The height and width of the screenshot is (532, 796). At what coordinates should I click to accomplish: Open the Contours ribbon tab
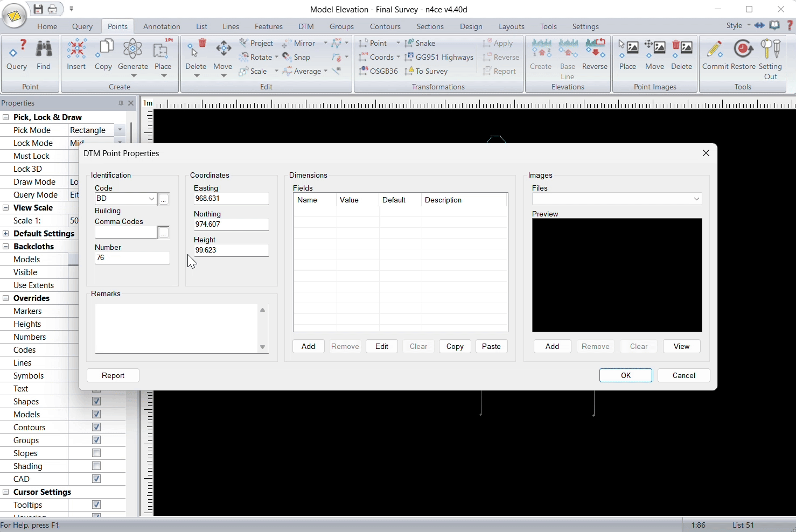(x=385, y=26)
